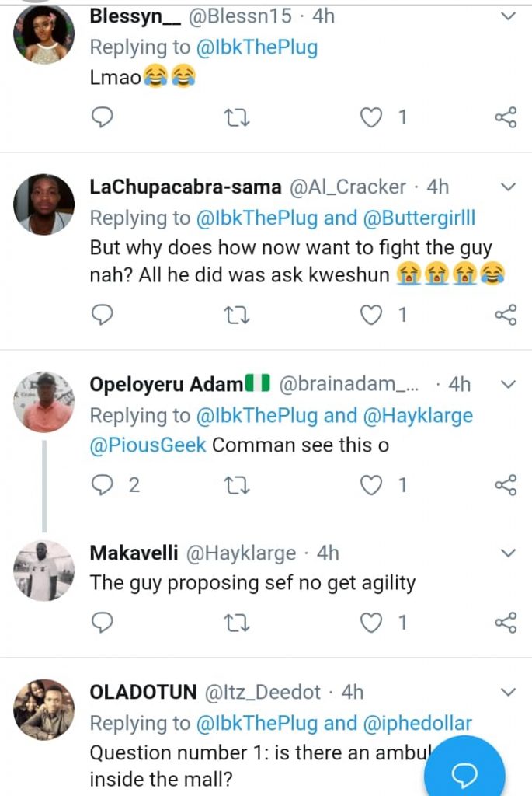The height and width of the screenshot is (796, 532).
Task: Open the @PiousGeek mention
Action: click(x=148, y=445)
